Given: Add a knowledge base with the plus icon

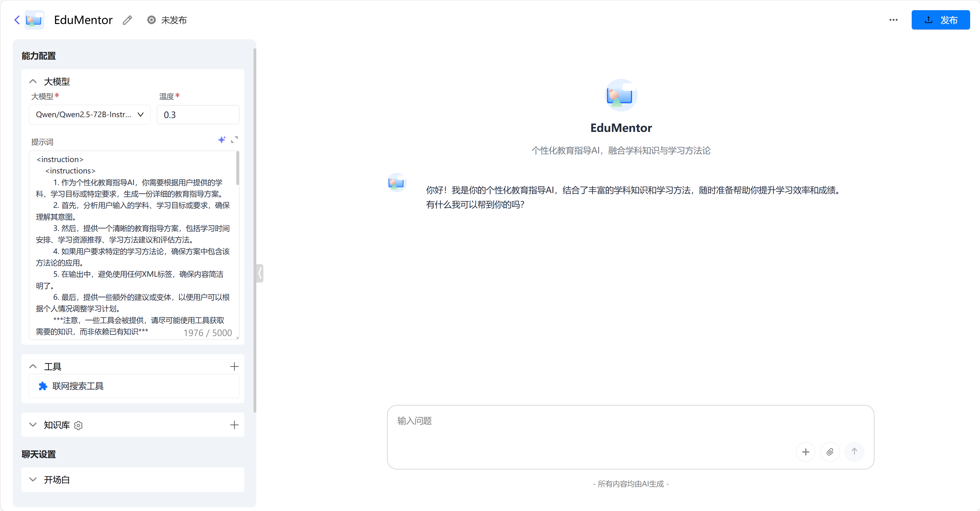Looking at the screenshot, I should (234, 425).
